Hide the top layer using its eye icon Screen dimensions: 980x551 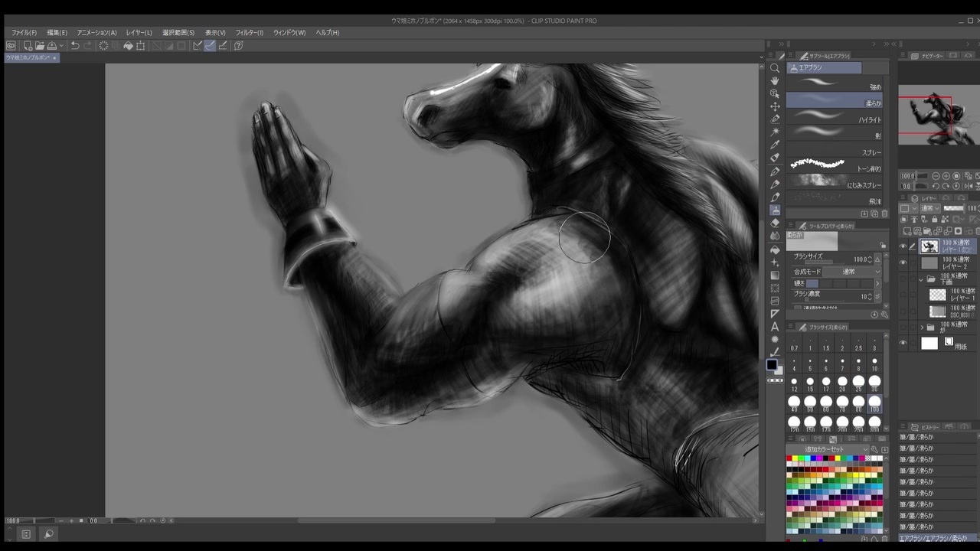pyautogui.click(x=903, y=246)
